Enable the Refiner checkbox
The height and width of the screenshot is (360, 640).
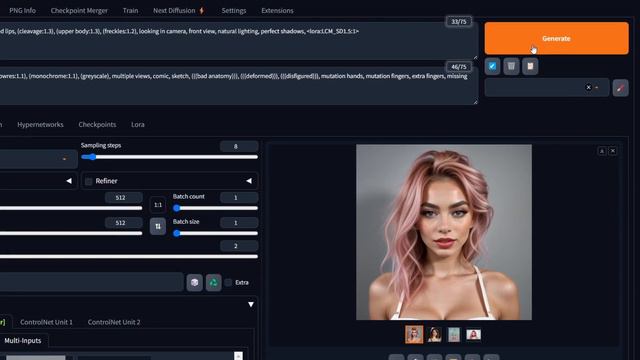coord(89,181)
